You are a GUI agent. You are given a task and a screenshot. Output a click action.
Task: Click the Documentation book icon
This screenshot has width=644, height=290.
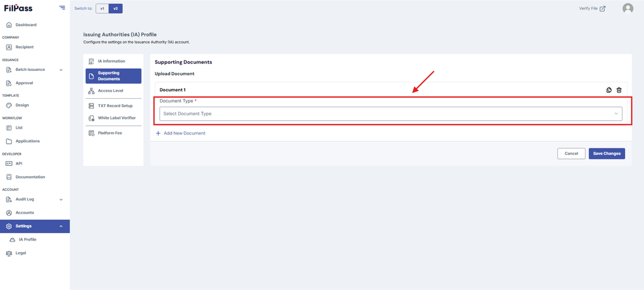pos(9,177)
